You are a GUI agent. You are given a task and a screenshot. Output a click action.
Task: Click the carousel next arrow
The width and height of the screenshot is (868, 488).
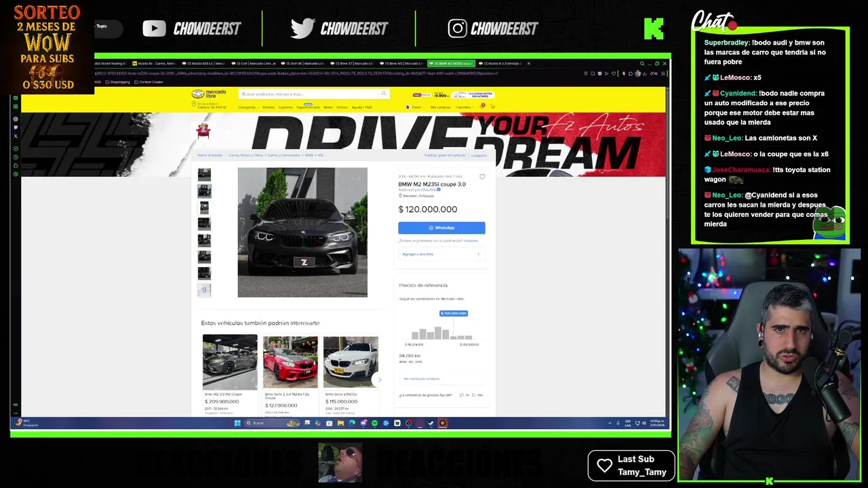click(x=379, y=380)
